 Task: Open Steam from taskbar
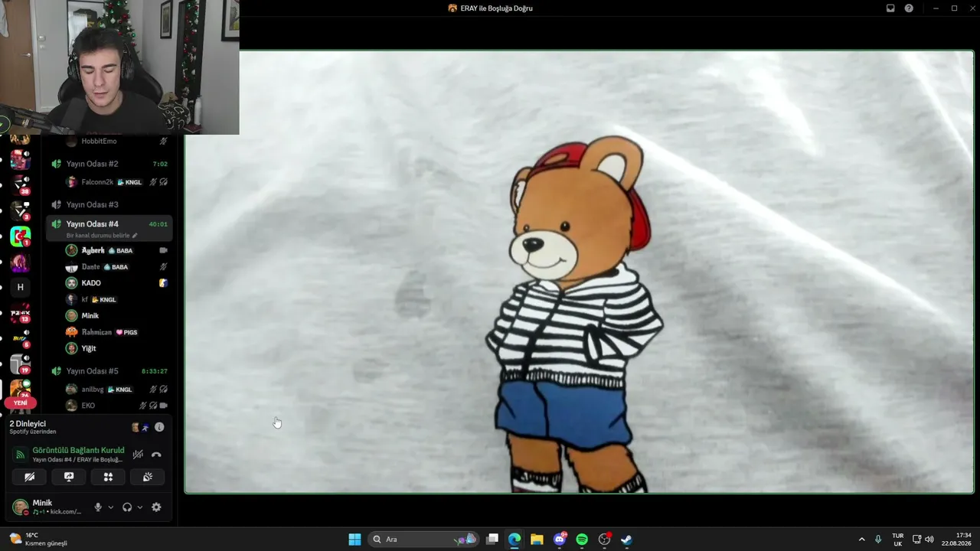coord(626,540)
